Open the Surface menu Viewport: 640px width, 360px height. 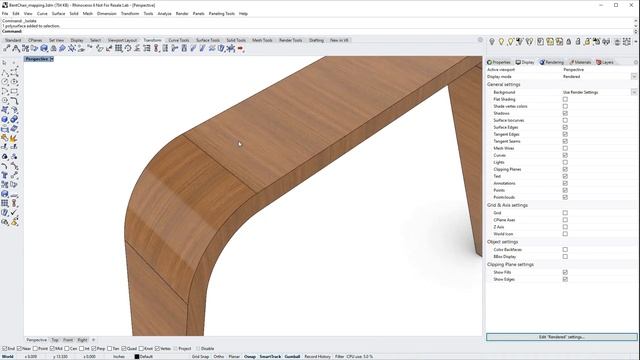click(58, 13)
